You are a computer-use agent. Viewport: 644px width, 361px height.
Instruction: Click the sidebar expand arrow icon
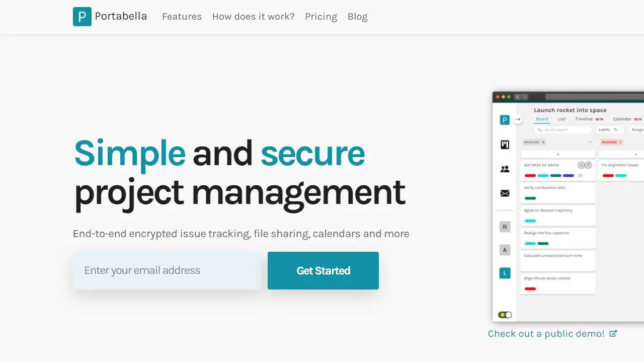(518, 119)
